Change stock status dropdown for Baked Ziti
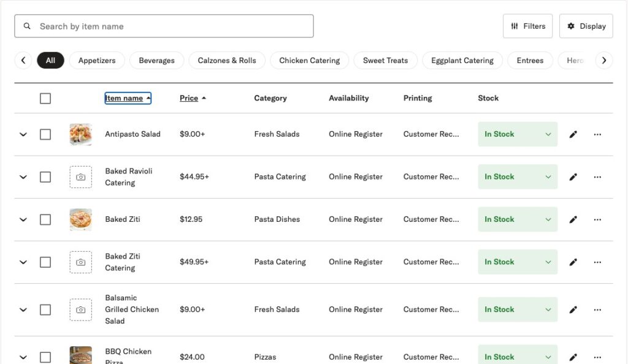The image size is (628, 364). pyautogui.click(x=517, y=219)
